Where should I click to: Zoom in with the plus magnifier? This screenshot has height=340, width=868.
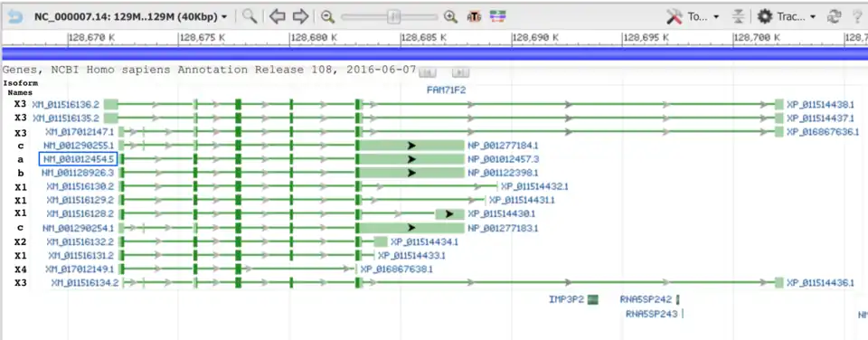pyautogui.click(x=450, y=17)
